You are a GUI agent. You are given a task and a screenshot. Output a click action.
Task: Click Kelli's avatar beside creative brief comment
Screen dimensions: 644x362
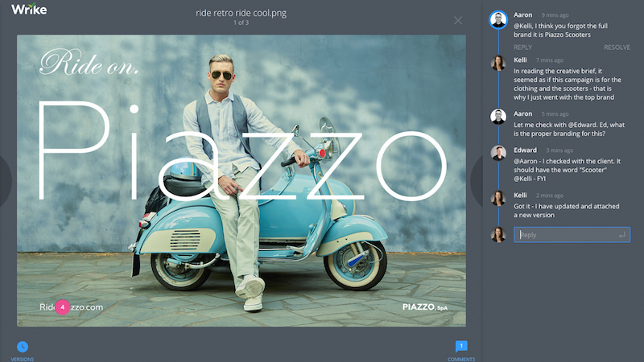(x=498, y=64)
